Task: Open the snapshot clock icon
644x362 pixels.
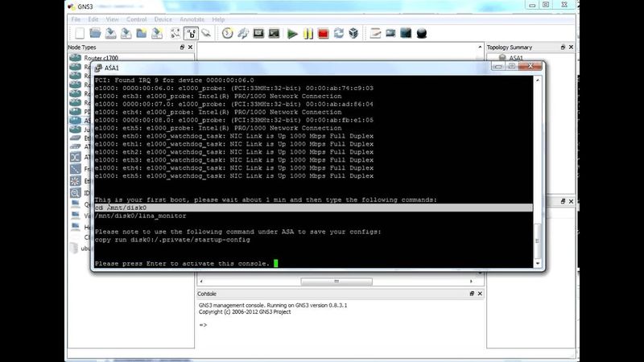Action: click(227, 33)
